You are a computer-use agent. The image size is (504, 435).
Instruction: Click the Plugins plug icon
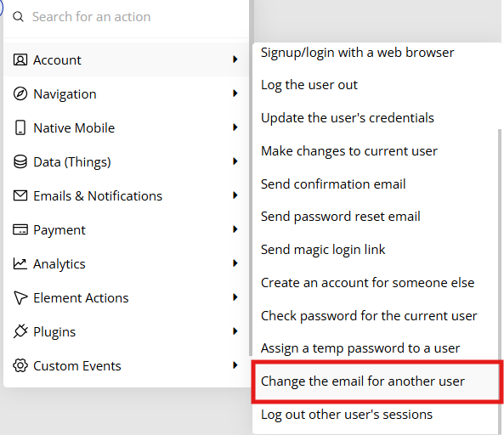click(20, 331)
